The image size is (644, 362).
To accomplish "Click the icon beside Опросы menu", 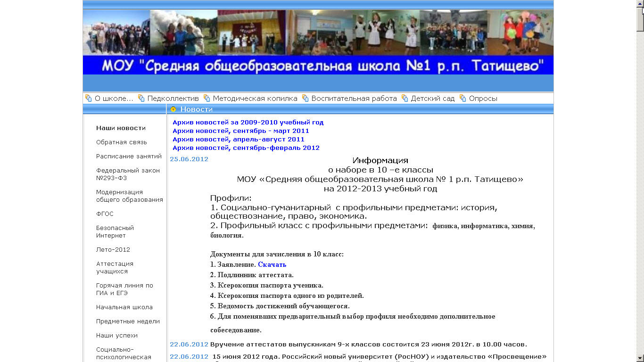I will pyautogui.click(x=462, y=98).
